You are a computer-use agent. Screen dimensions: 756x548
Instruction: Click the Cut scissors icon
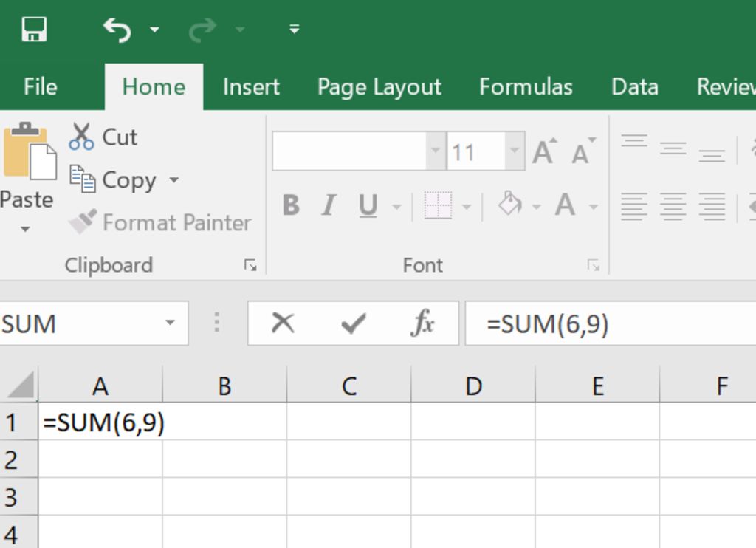point(81,137)
